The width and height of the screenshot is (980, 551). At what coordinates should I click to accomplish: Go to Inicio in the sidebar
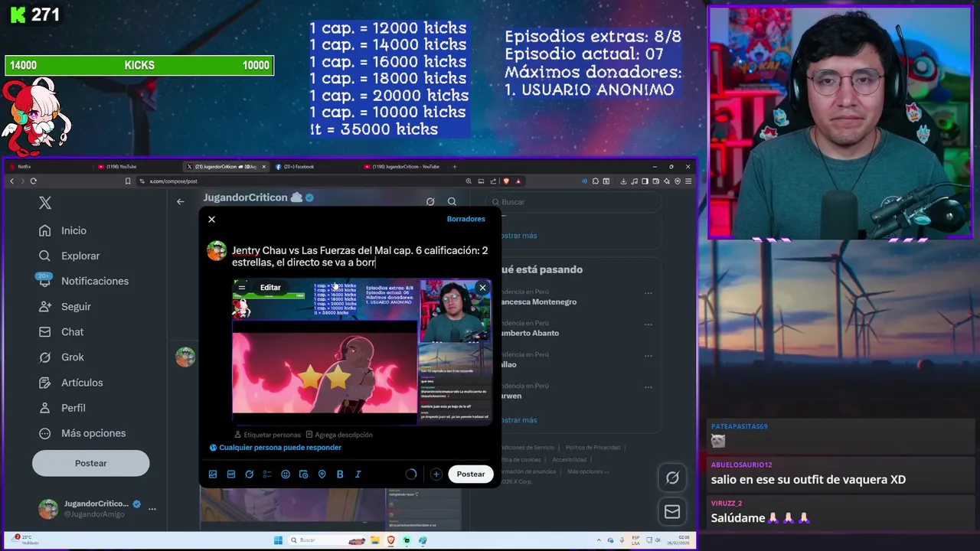click(x=63, y=230)
